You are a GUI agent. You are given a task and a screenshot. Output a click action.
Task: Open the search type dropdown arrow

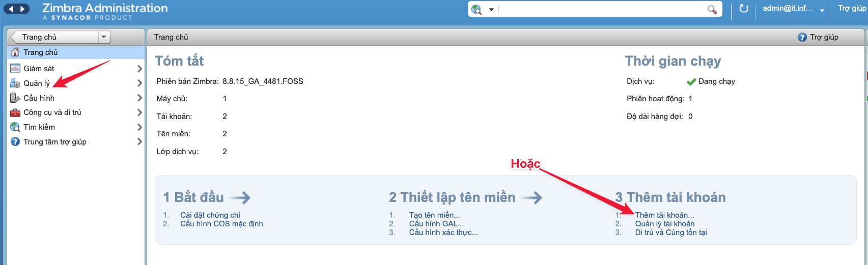(x=491, y=10)
